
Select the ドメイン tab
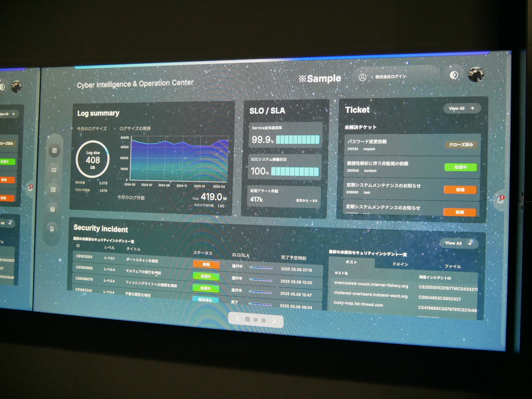[400, 264]
